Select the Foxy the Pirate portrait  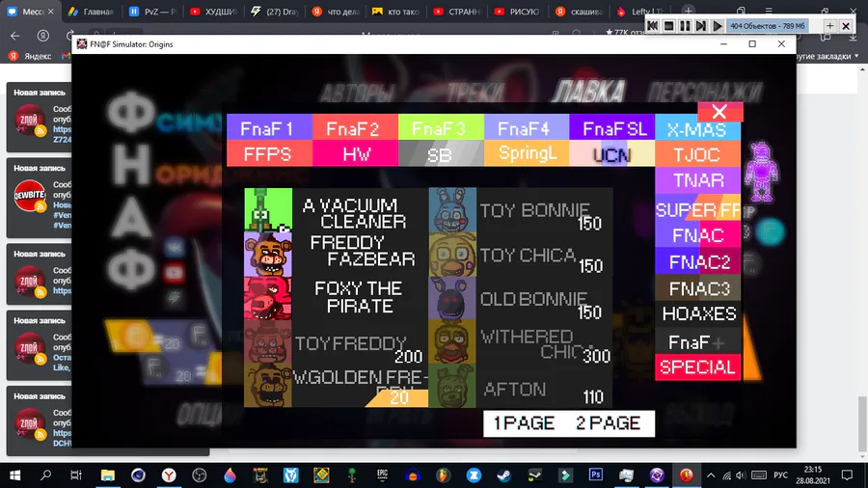tap(268, 298)
